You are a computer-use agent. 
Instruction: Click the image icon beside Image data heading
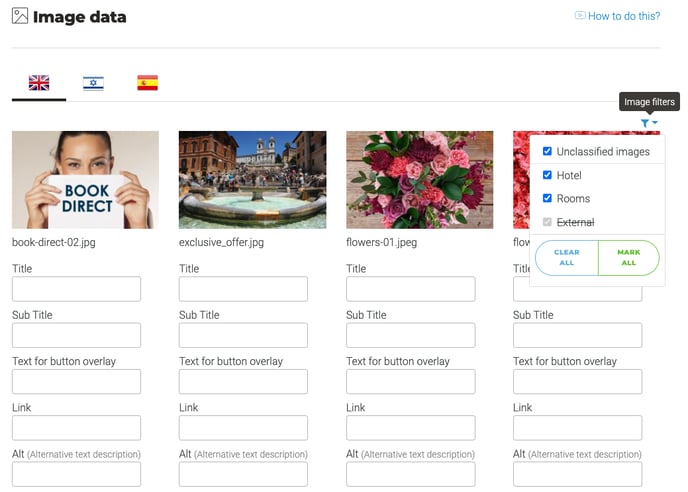tap(20, 16)
